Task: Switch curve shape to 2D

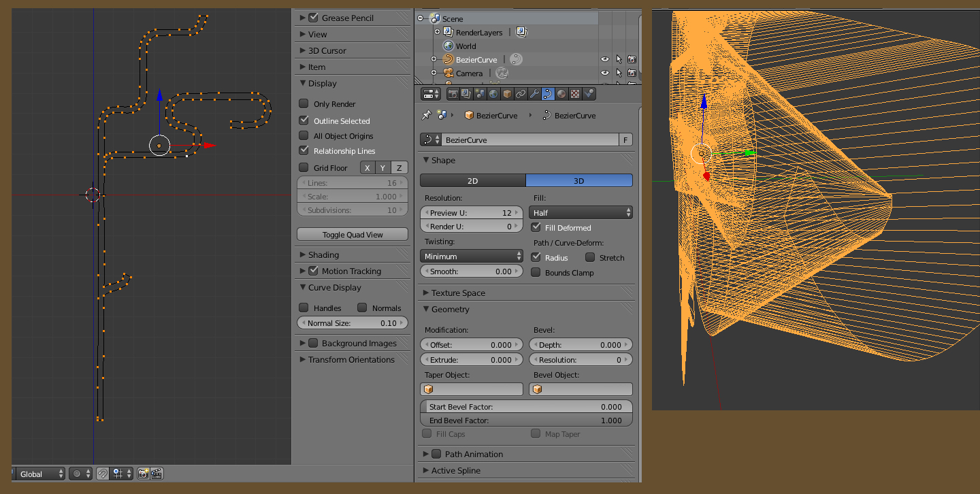Action: (472, 181)
